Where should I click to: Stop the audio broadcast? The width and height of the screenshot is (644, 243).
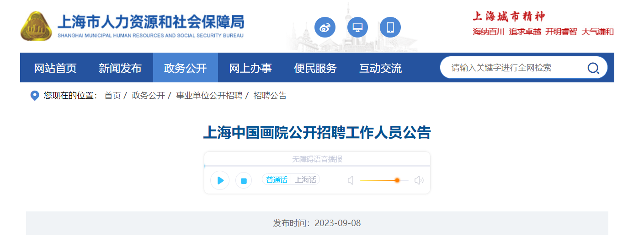click(244, 180)
